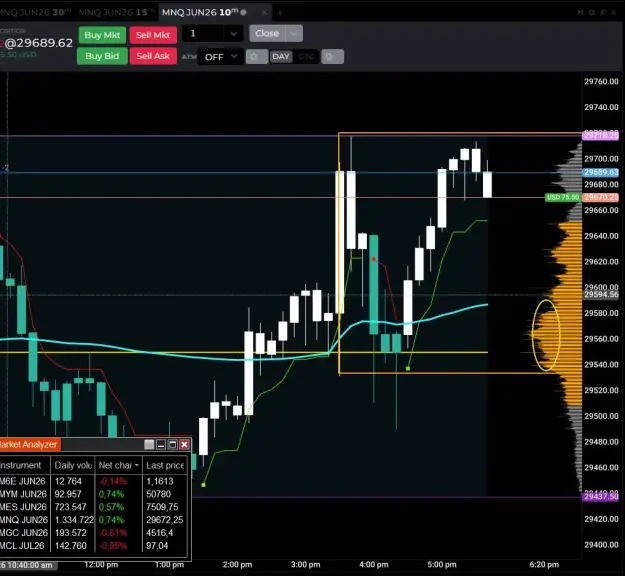The image size is (625, 576).
Task: Select DAY time-in-force
Action: [281, 57]
